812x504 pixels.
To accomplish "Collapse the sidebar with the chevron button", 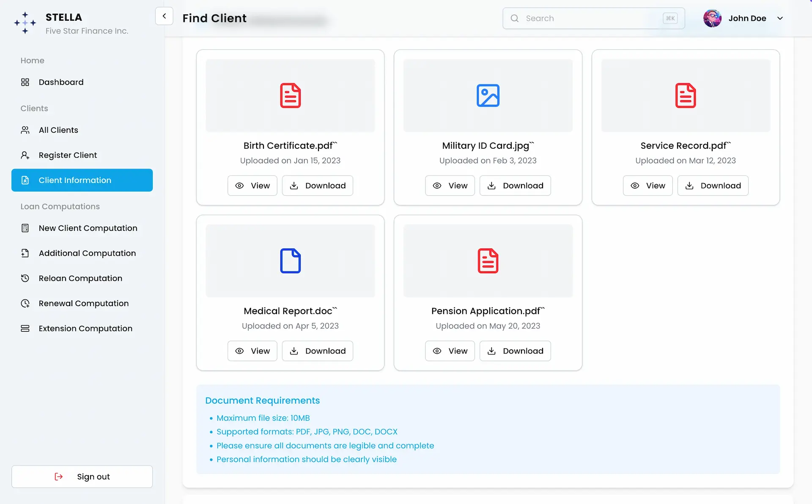I will point(164,16).
